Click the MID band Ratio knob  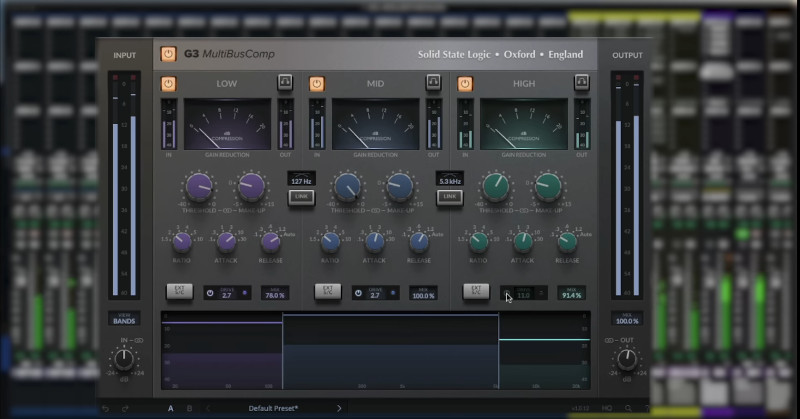click(330, 242)
